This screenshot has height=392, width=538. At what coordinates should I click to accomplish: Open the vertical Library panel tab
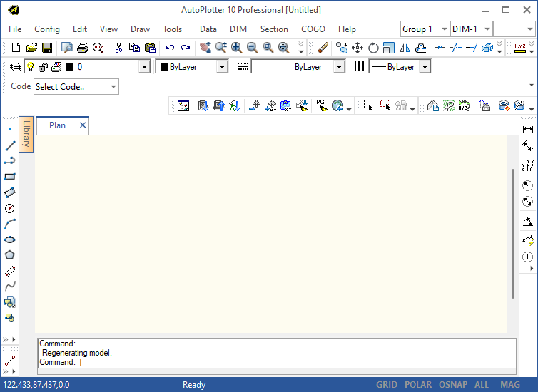click(x=26, y=133)
